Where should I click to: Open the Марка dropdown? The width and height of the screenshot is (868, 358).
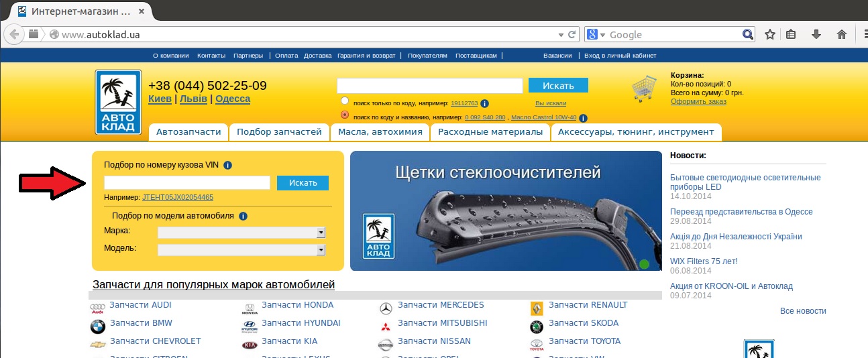click(x=241, y=233)
